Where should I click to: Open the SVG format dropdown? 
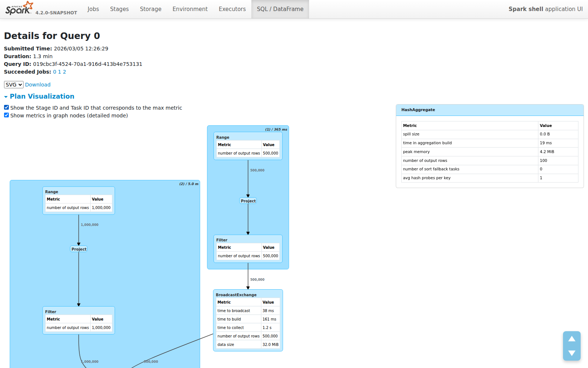tap(14, 85)
